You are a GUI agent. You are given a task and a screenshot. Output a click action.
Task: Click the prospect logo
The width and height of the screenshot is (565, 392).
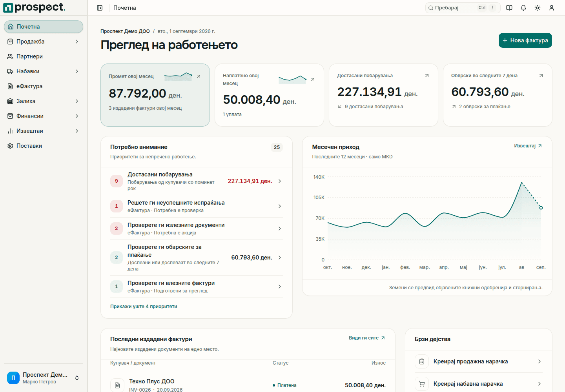34,7
